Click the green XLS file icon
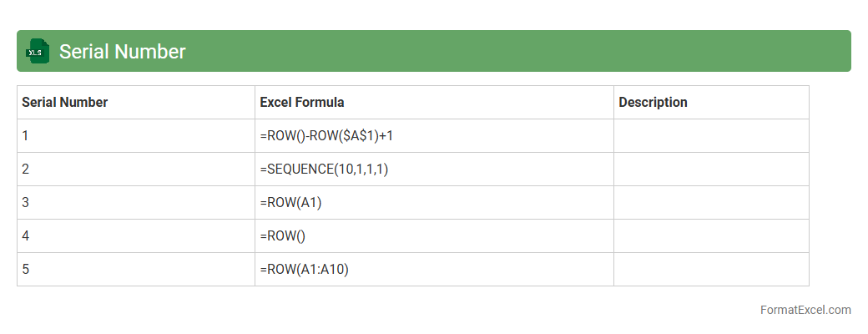This screenshot has height=334, width=868. pos(38,51)
